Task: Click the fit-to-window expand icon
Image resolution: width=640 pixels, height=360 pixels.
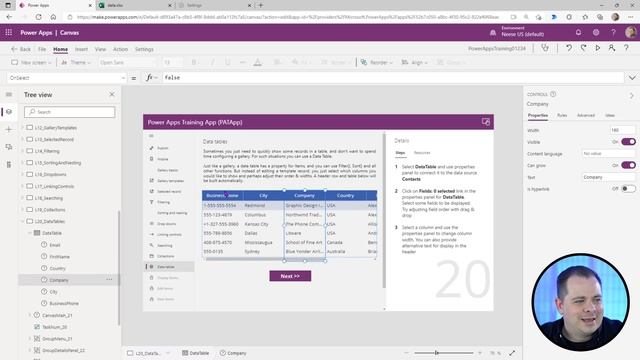Action: pyautogui.click(x=512, y=353)
